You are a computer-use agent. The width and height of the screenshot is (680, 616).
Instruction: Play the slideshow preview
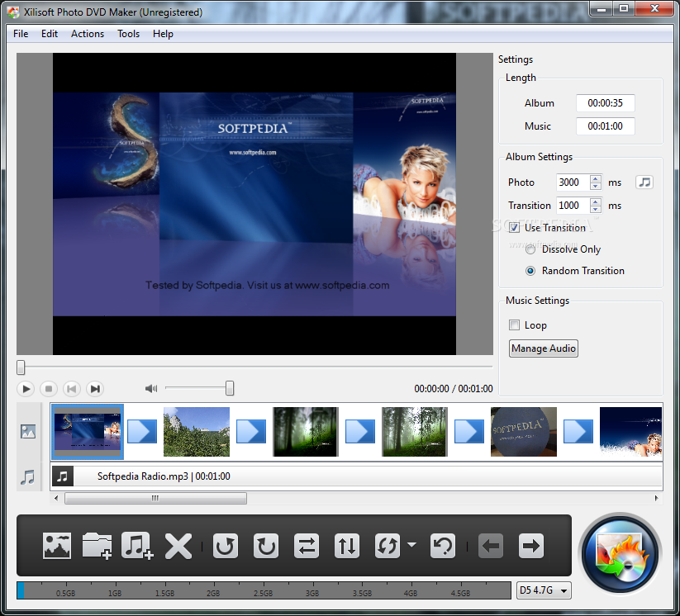tap(26, 389)
